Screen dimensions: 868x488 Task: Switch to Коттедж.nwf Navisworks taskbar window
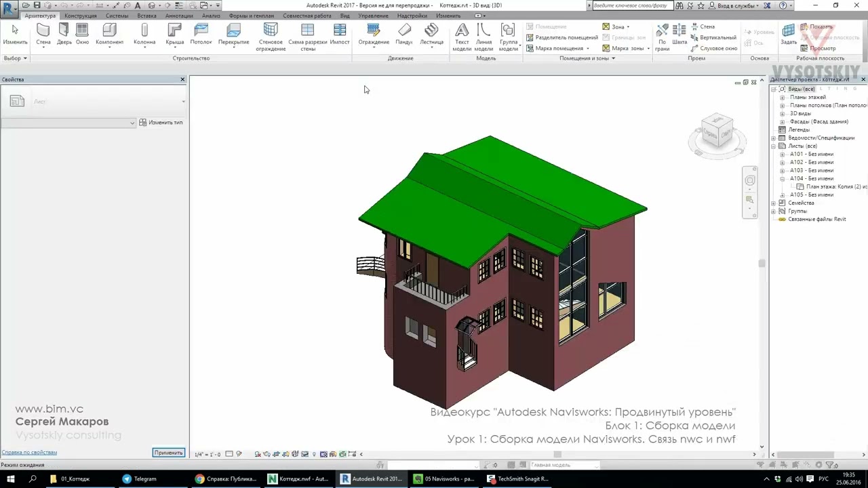(299, 479)
